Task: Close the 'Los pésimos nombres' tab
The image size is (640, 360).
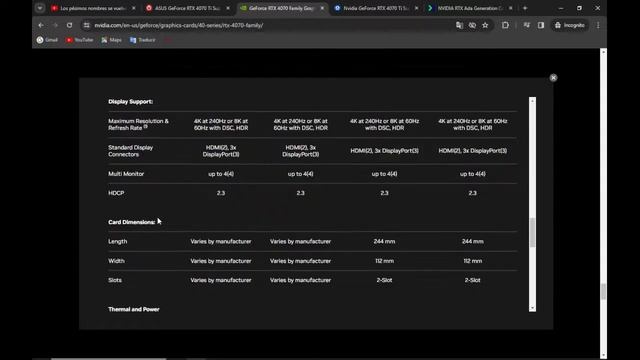Action: [x=133, y=8]
